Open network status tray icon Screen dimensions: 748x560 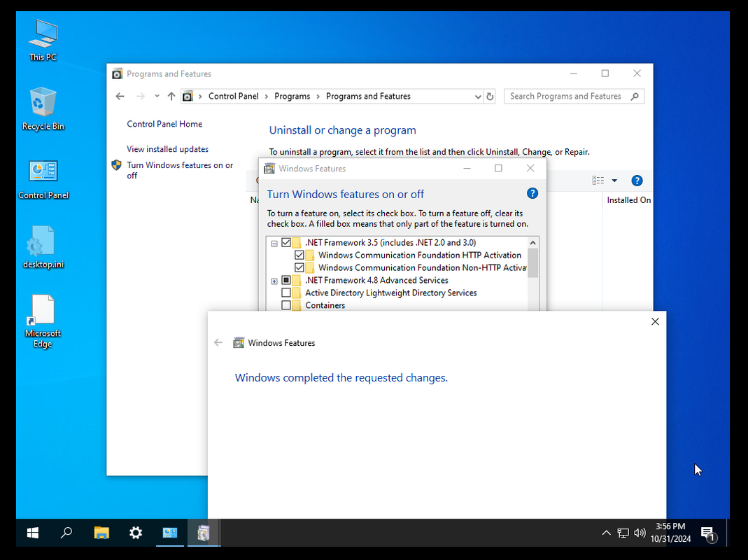[x=623, y=533]
